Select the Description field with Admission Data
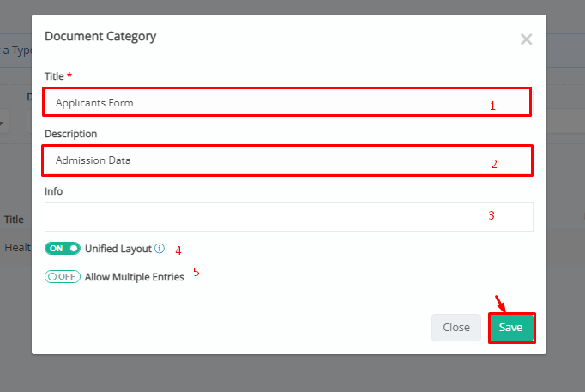585x392 pixels. tap(286, 160)
